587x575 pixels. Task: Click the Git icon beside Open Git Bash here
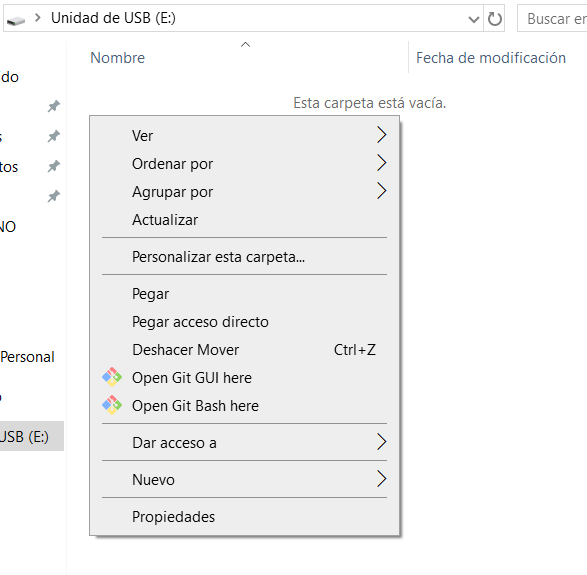coord(112,405)
